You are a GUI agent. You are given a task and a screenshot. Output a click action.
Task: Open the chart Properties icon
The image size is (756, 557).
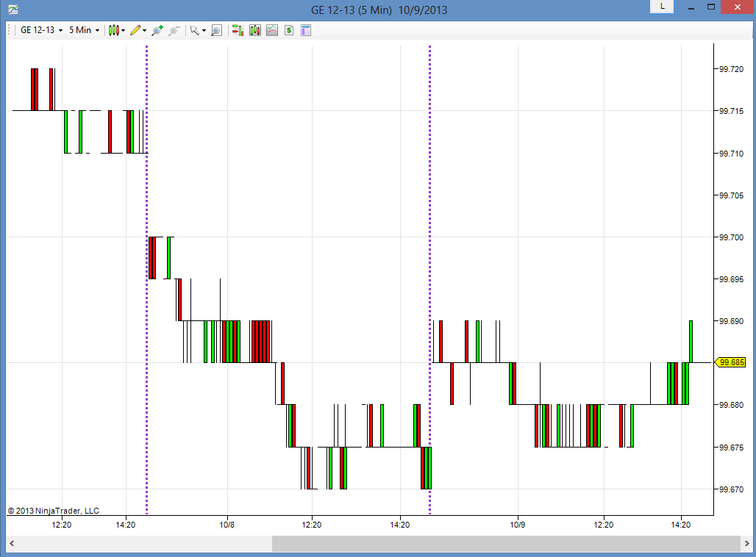[306, 30]
